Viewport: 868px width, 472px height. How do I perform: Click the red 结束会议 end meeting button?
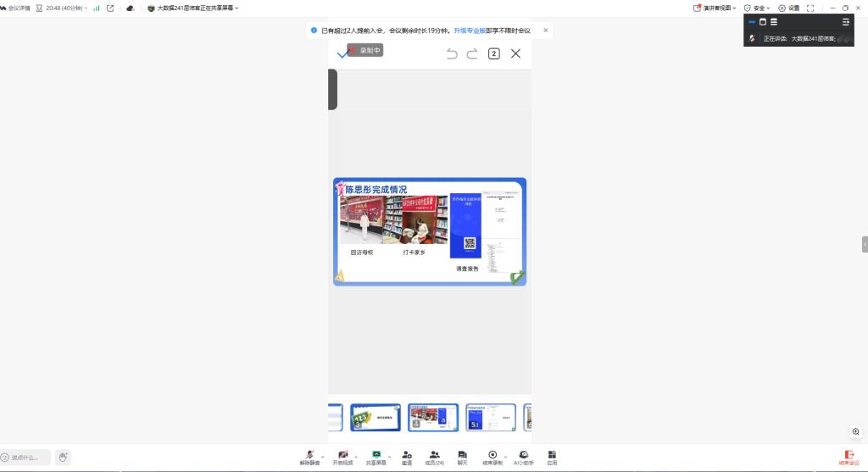click(849, 457)
